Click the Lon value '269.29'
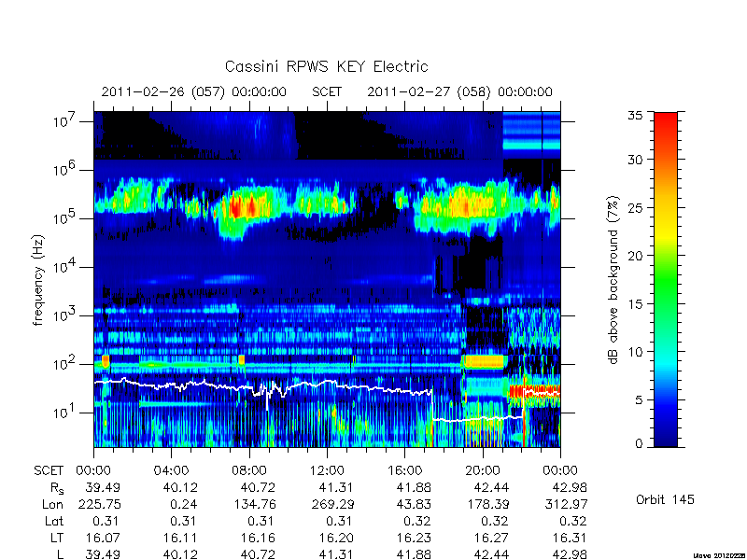This screenshot has height=560, width=747. [332, 504]
